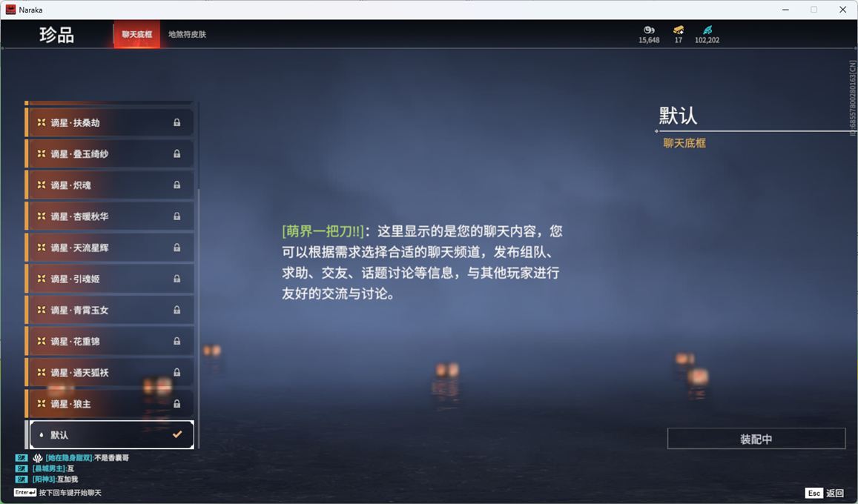Click the lock icon on 谪星·叠玉绮纱 row

point(176,153)
